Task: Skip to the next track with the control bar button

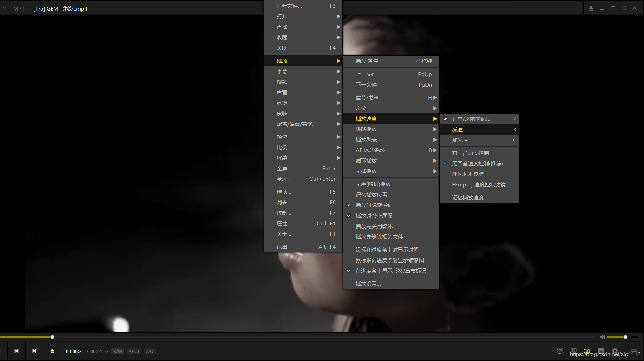Action: click(x=34, y=351)
